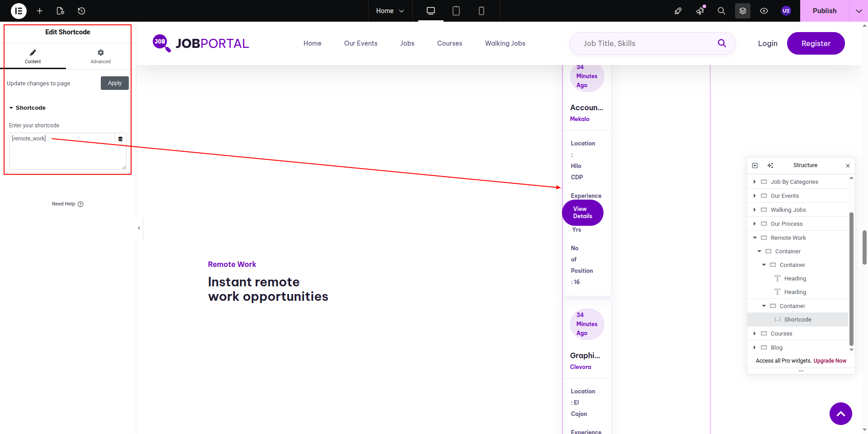This screenshot has height=434, width=868.
Task: Click the scroll-to-top arrow button
Action: click(x=840, y=414)
